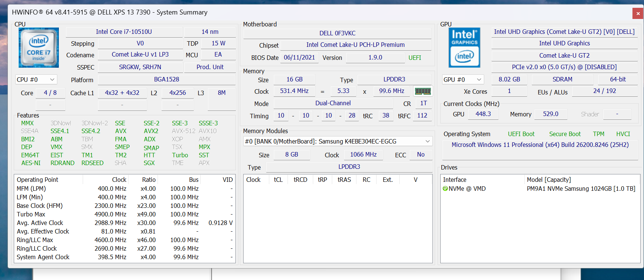Click the 14 nm process value
Viewport: 644px width, 280px height.
coord(210,32)
